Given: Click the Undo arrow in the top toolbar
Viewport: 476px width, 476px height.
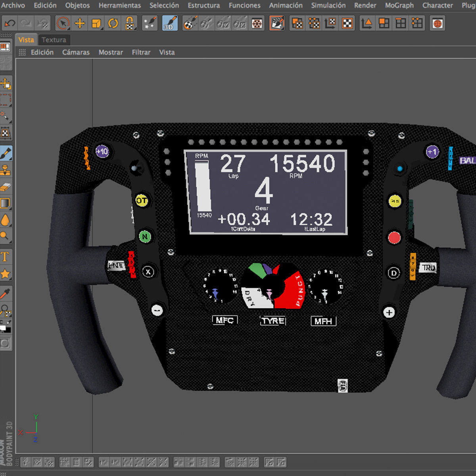Looking at the screenshot, I should 10,23.
